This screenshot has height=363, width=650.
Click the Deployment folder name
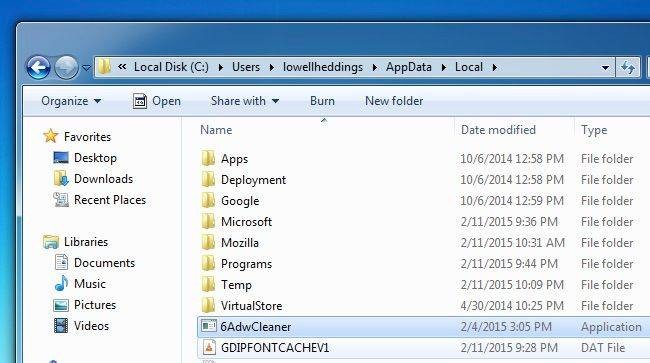[x=253, y=180]
